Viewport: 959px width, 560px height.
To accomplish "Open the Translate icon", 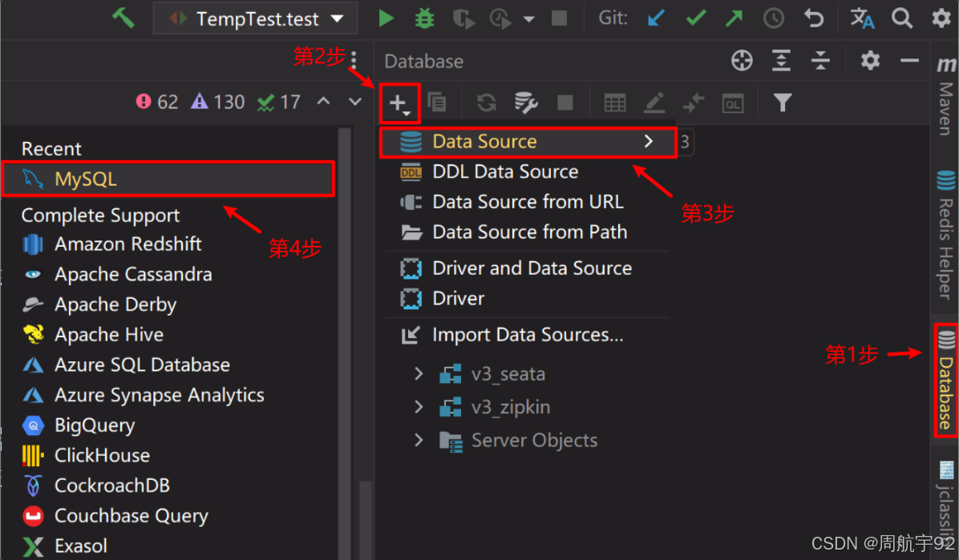I will coord(862,18).
